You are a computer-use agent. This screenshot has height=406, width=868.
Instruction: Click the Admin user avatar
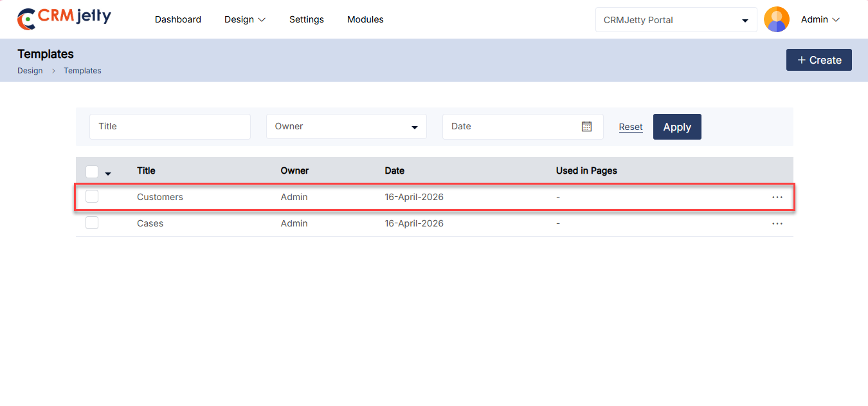point(776,19)
